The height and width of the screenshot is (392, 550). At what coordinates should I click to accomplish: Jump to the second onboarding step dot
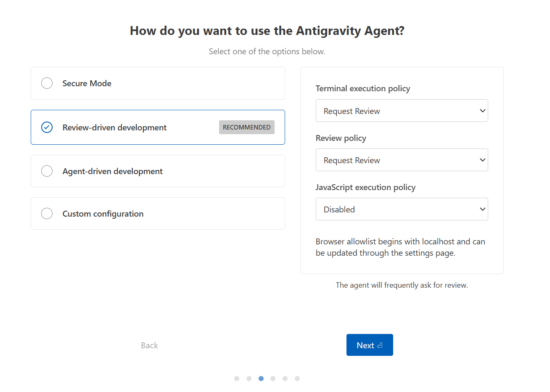pyautogui.click(x=249, y=379)
